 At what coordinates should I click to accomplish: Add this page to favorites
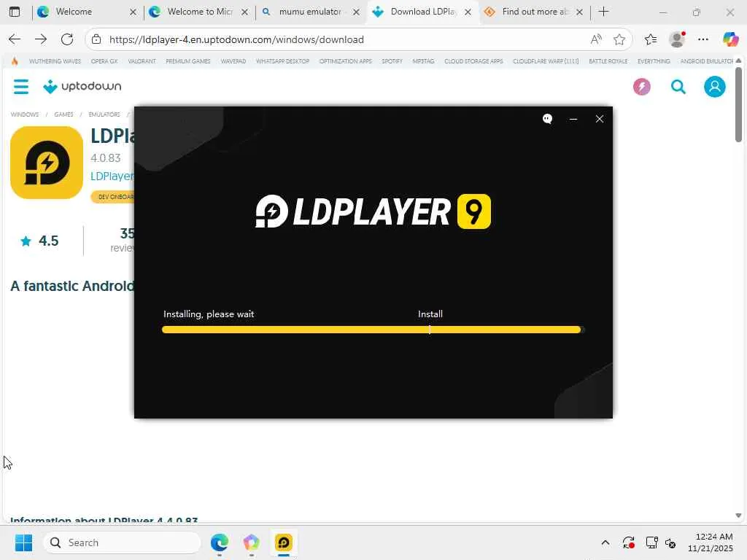pyautogui.click(x=619, y=39)
